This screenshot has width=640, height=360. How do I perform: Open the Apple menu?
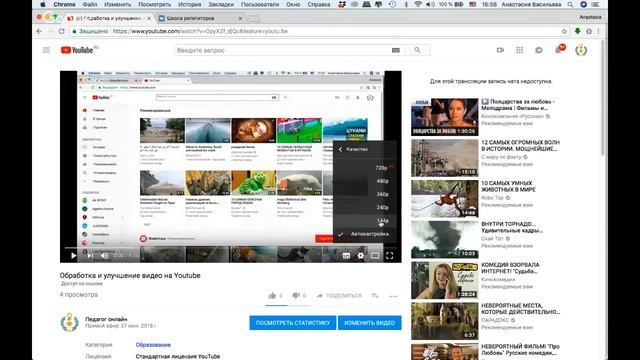(x=43, y=4)
